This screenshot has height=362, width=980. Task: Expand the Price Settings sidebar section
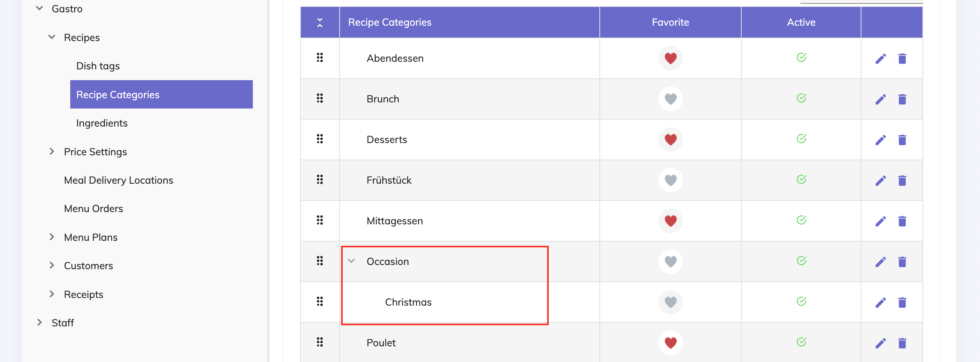[x=52, y=152]
